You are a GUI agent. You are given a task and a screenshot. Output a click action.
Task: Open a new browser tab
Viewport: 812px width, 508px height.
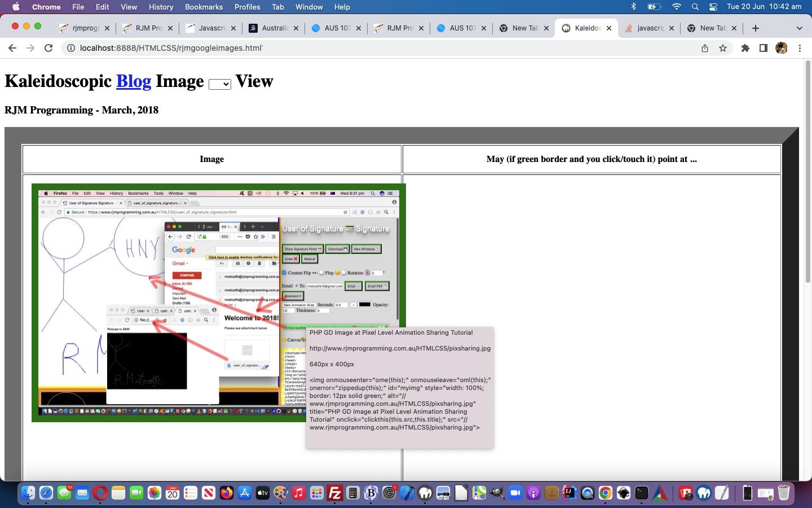click(x=756, y=28)
